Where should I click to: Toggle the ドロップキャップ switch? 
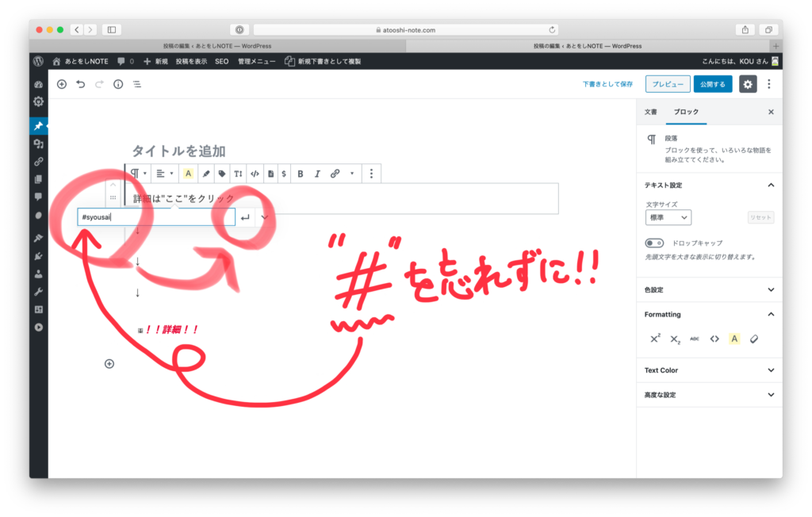[654, 243]
